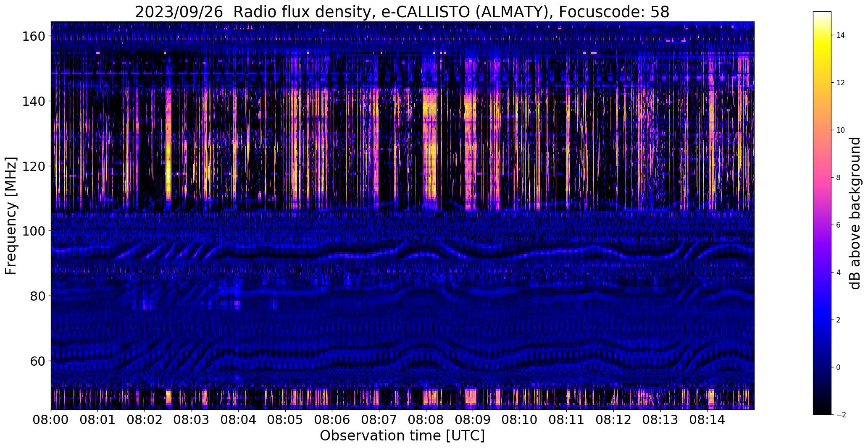This screenshot has height=448, width=868.
Task: Click the 80 frequency tick label
Action: click(x=37, y=296)
